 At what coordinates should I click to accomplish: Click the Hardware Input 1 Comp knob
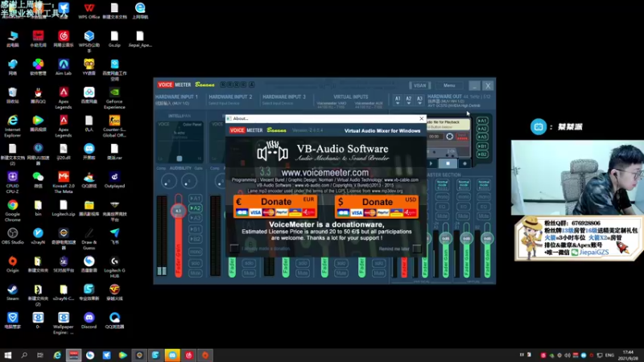pos(168,181)
